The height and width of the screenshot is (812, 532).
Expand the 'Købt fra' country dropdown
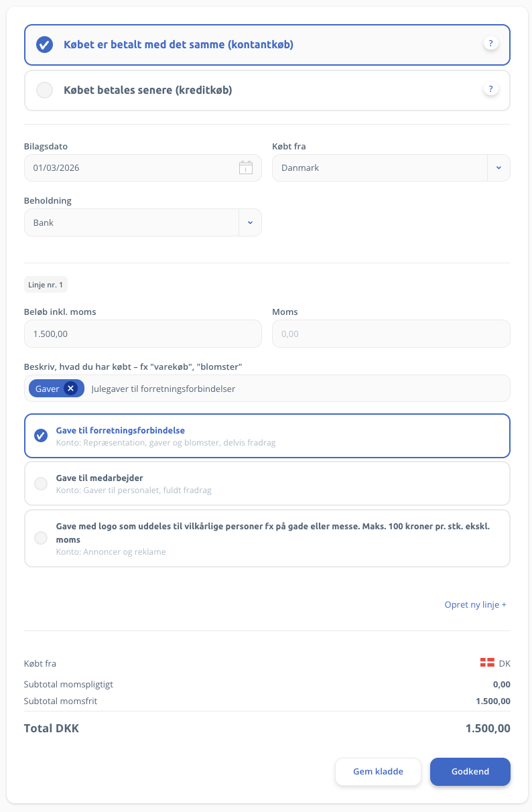click(498, 168)
